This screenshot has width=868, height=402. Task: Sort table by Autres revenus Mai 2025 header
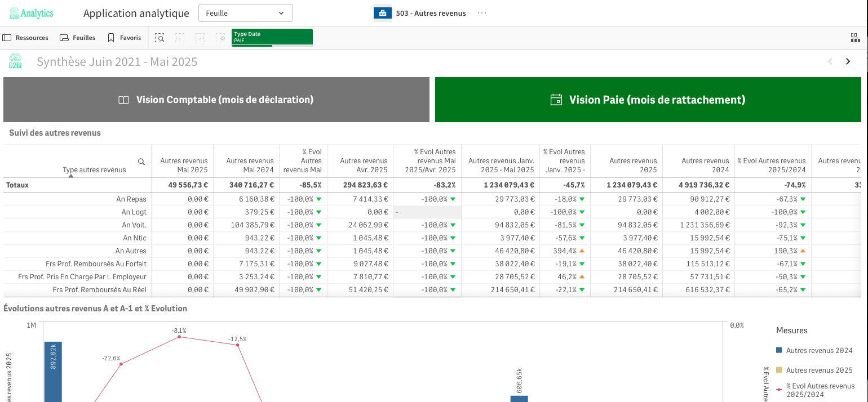click(184, 166)
